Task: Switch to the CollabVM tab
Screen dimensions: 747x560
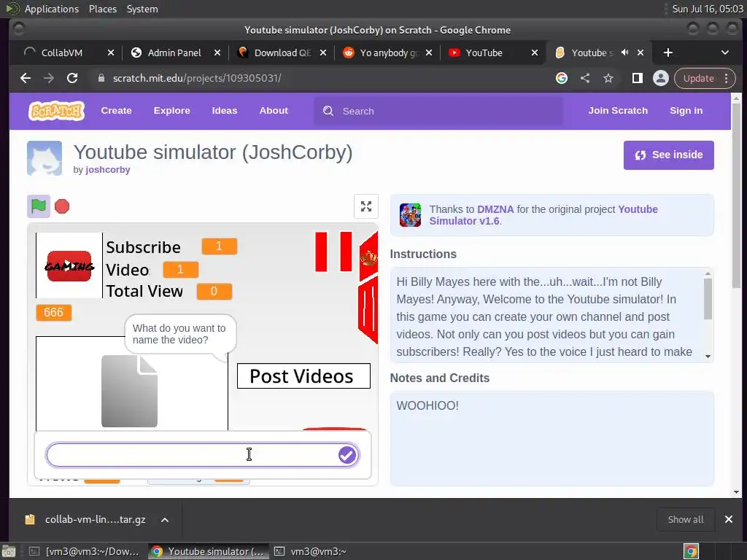Action: pos(61,52)
